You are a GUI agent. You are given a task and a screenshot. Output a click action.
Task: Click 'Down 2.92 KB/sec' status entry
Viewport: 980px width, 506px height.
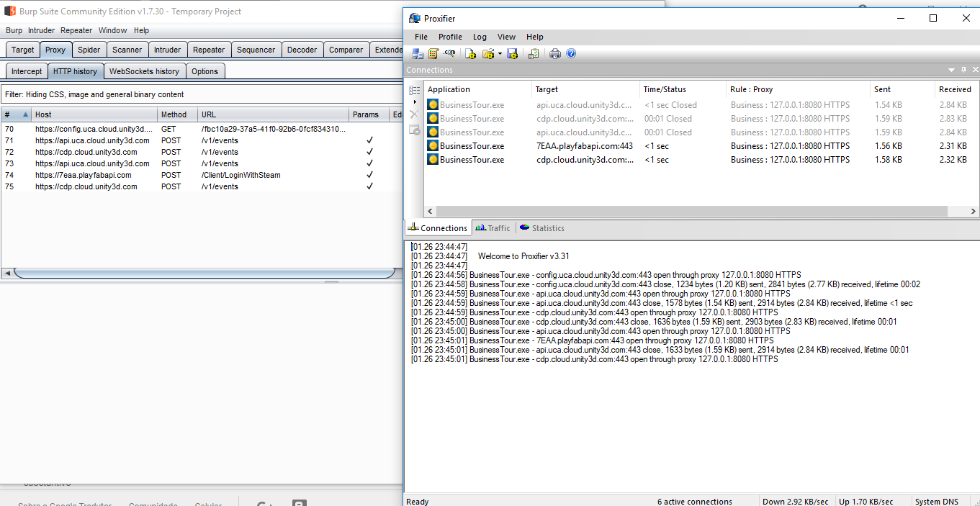[x=796, y=502]
